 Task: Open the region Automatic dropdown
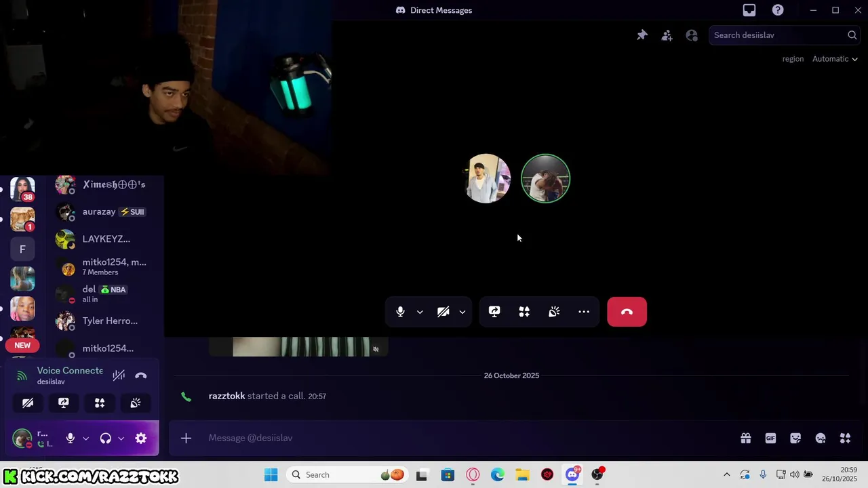coord(835,59)
